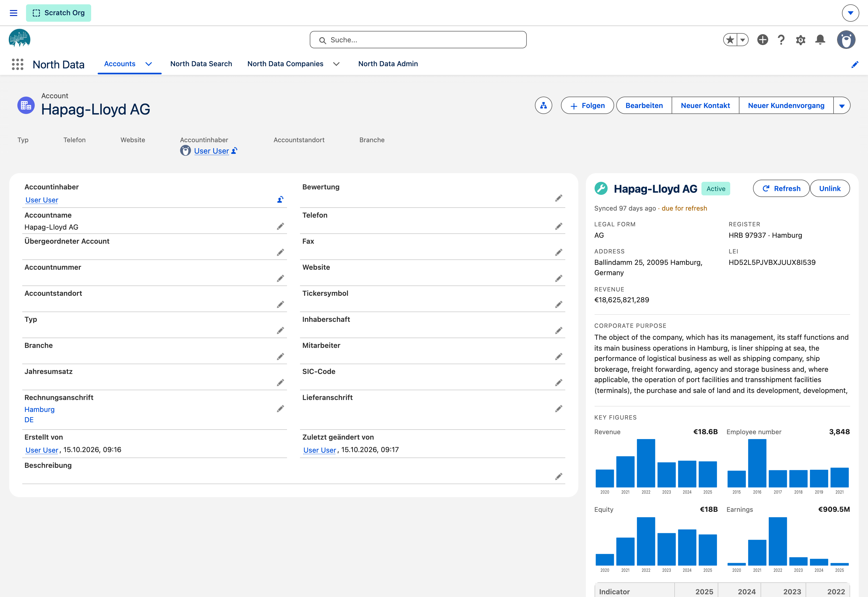Edit the Rechnungsanschrift pencil icon

coord(280,408)
